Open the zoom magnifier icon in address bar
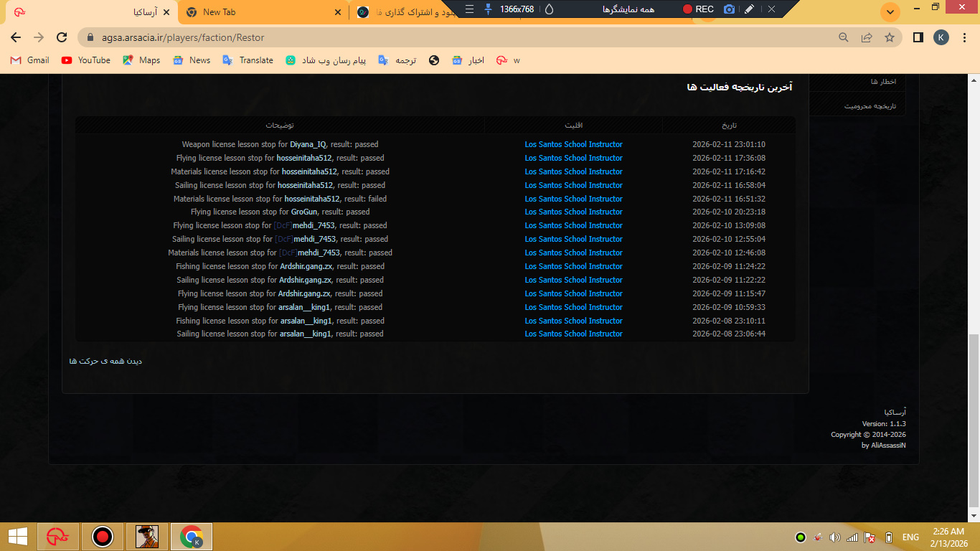Viewport: 980px width, 551px height. coord(844,37)
